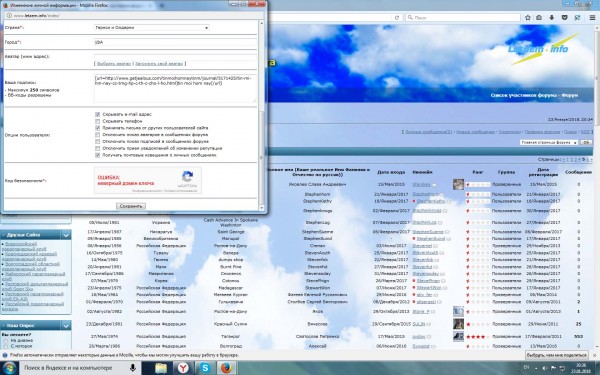Viewport: 600px width, 375px height.
Task: Toggle 'Отключить прием уведомлений об изменении репутации' checkbox
Action: 98,148
